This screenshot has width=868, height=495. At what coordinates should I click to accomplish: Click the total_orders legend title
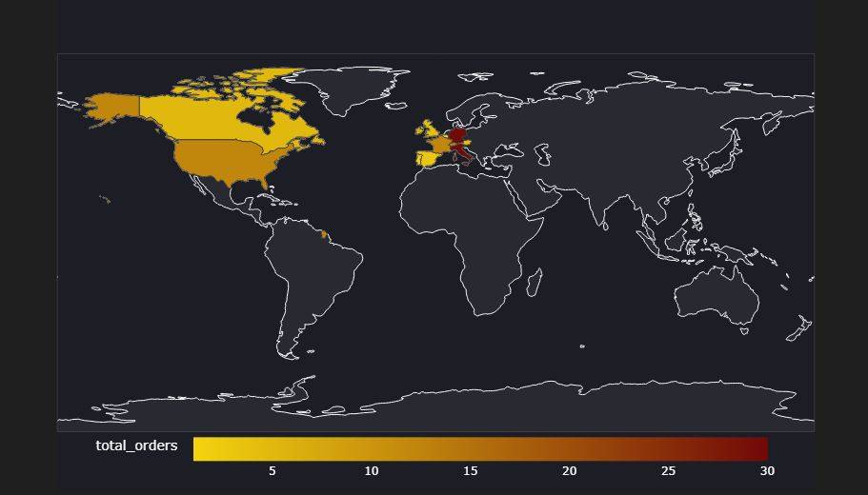(x=137, y=445)
